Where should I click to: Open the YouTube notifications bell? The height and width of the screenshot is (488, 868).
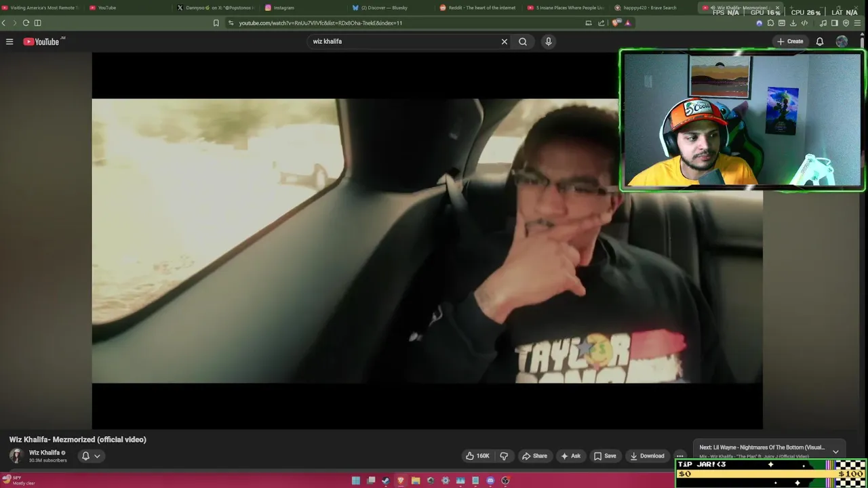[x=820, y=41]
